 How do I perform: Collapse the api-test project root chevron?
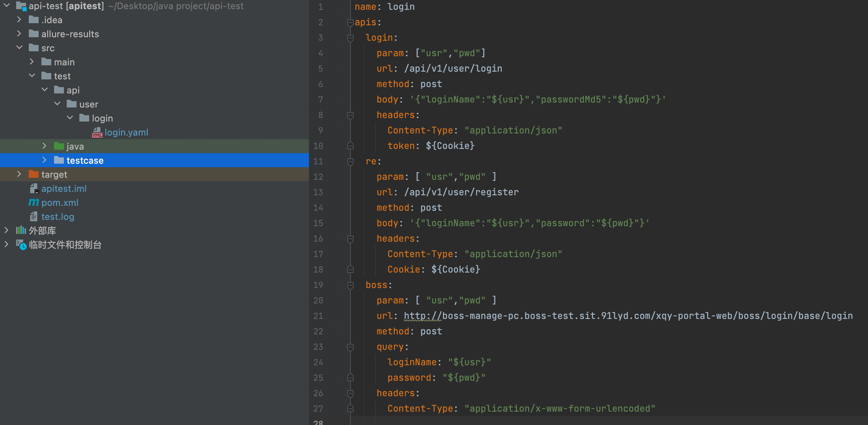point(7,6)
